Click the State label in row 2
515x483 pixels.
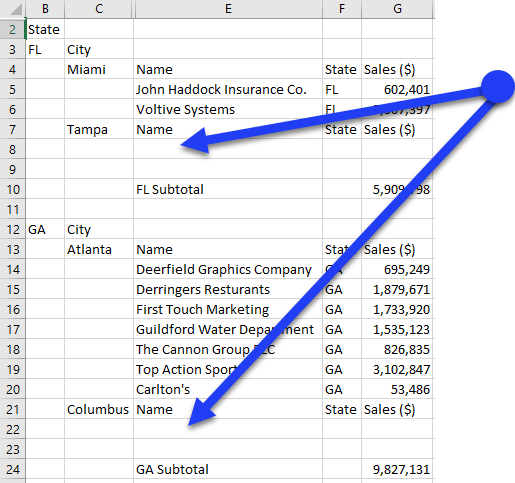coord(45,29)
